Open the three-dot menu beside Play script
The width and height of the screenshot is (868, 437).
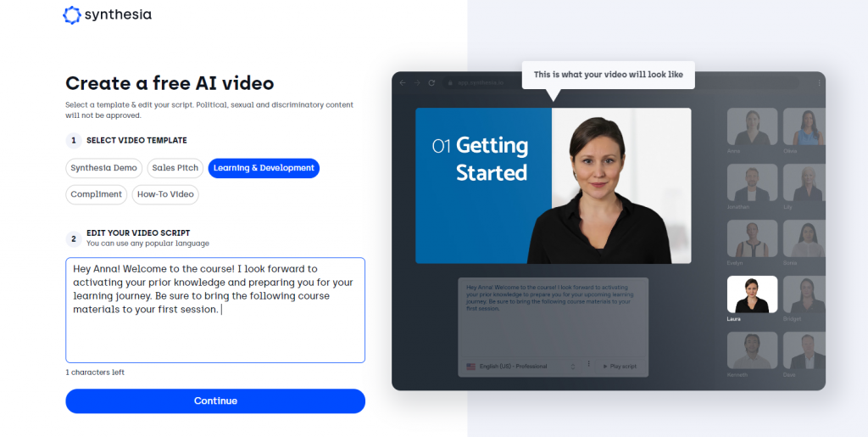(x=588, y=364)
